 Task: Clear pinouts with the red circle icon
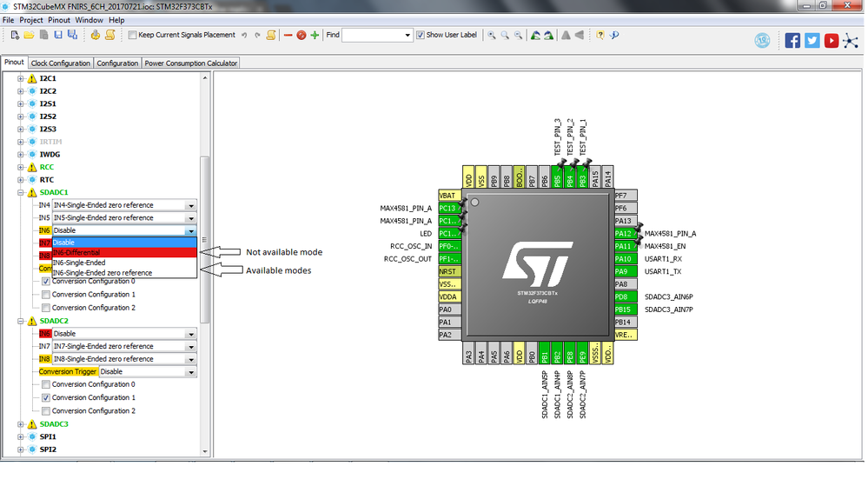pyautogui.click(x=301, y=35)
